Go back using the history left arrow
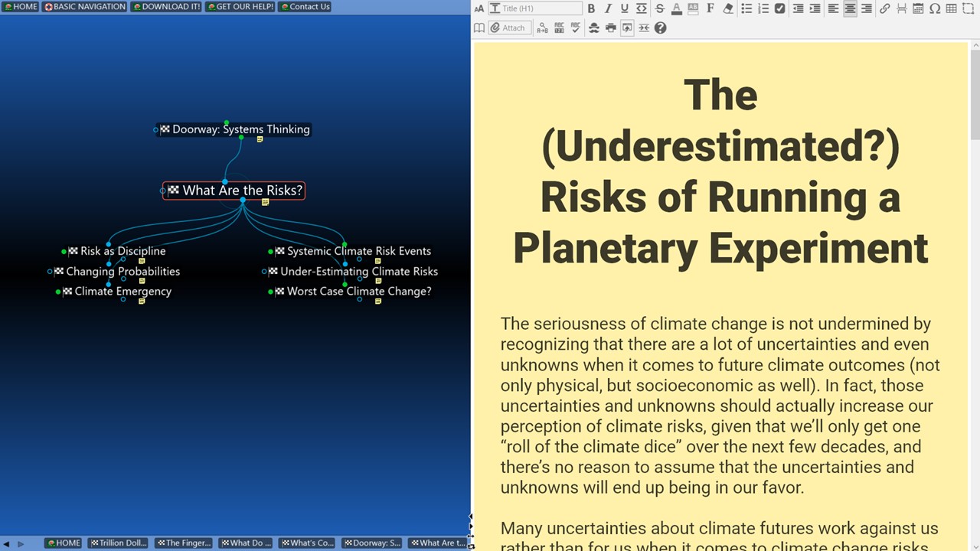This screenshot has height=551, width=980. pos(7,543)
